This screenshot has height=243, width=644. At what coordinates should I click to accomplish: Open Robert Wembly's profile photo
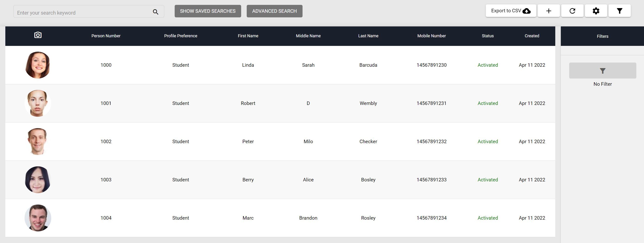point(38,103)
